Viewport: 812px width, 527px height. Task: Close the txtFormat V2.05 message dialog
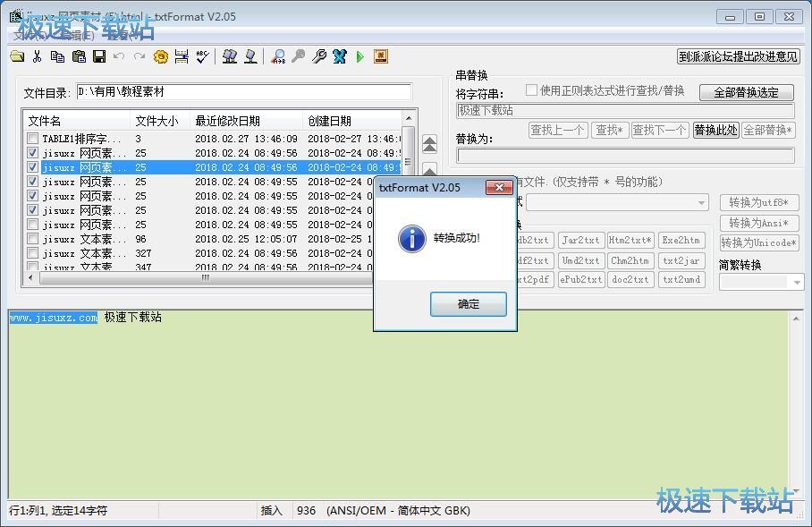[x=499, y=187]
